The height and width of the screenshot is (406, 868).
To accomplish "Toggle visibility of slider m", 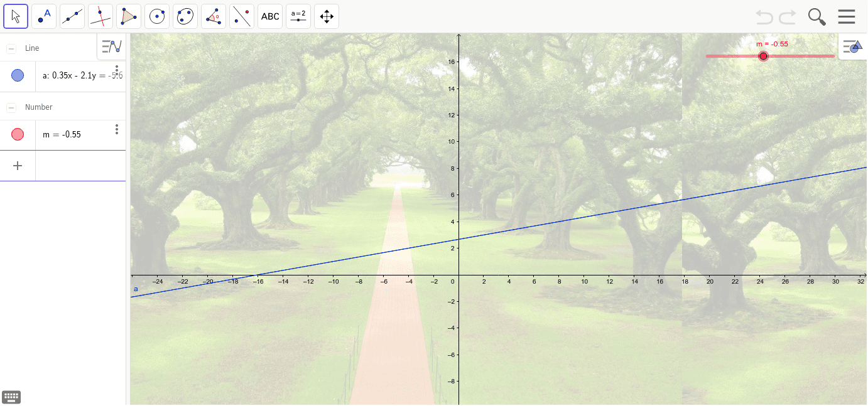I will click(18, 134).
